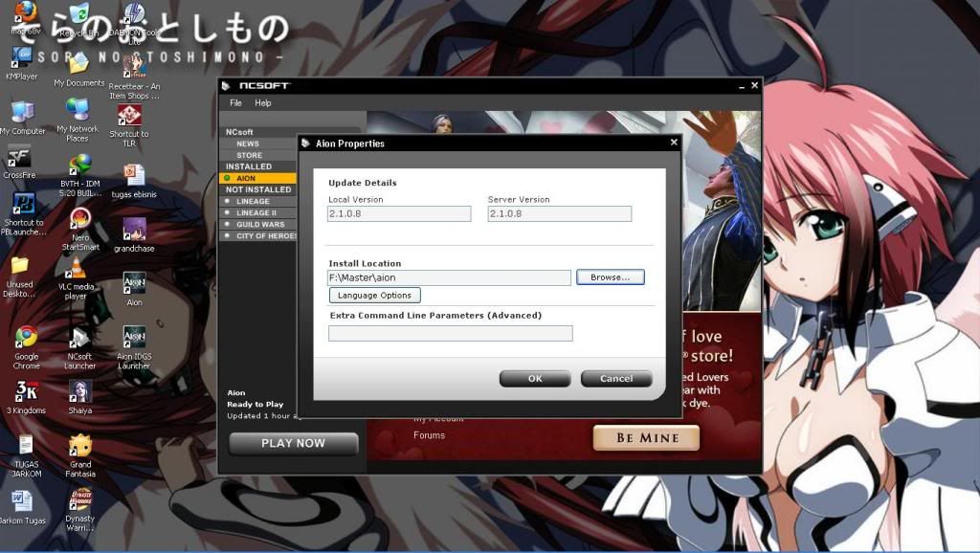Viewport: 980px width, 553px height.
Task: Click the Server Version field
Action: 559,213
